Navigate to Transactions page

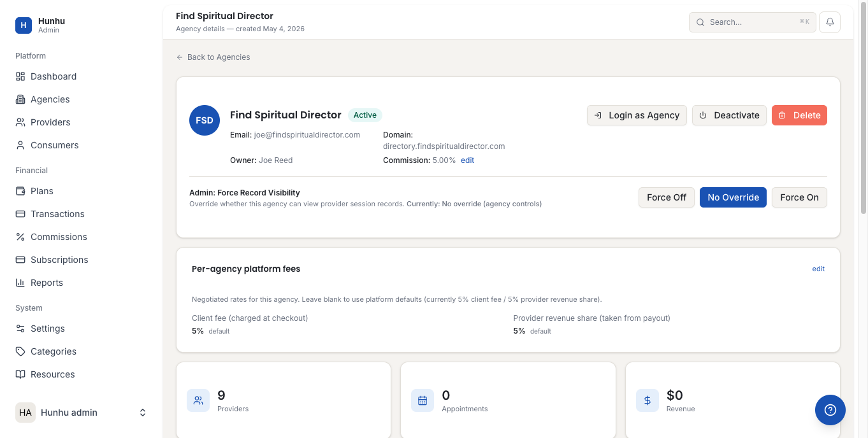pos(81,214)
